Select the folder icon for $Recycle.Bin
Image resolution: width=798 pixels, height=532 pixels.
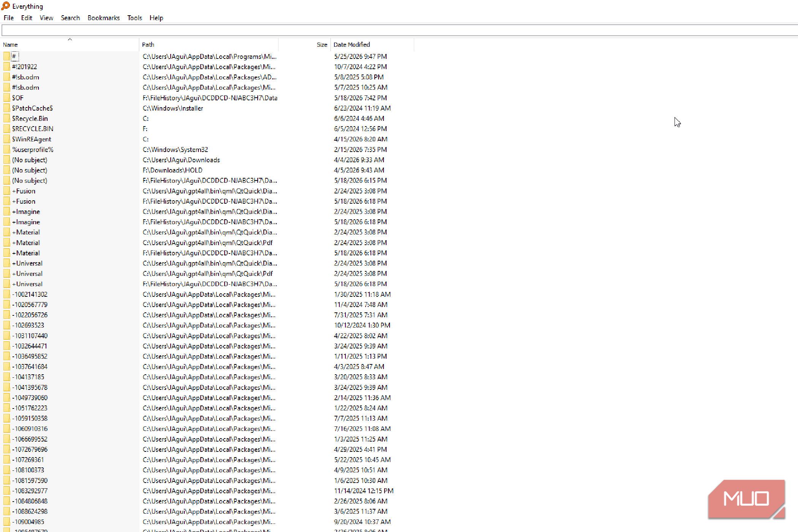[x=6, y=119]
